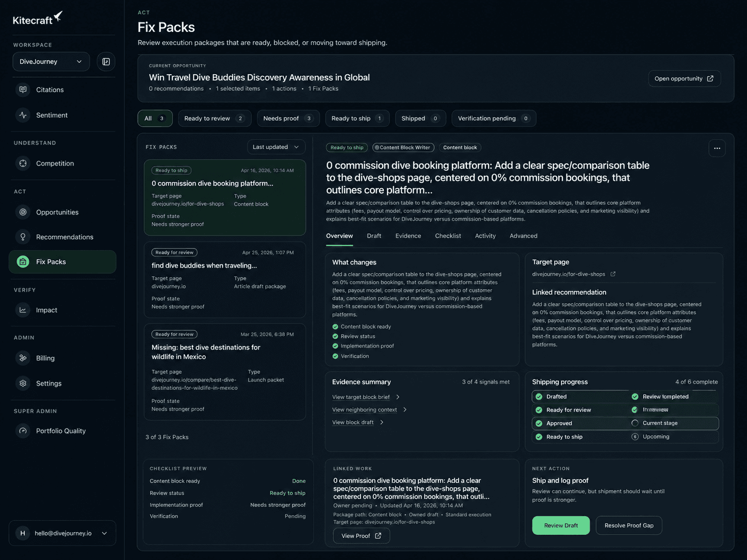Open the three-dot more options menu

click(717, 148)
